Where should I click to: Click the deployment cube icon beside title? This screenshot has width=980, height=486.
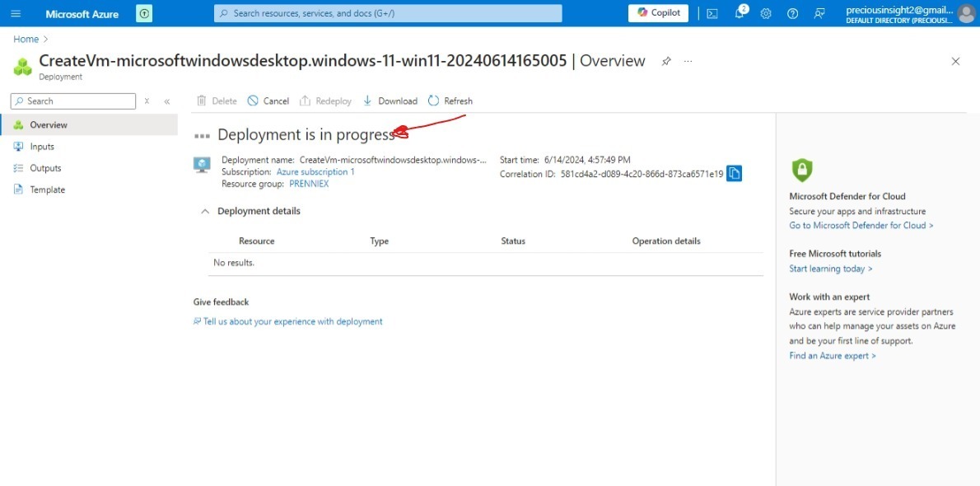[22, 66]
